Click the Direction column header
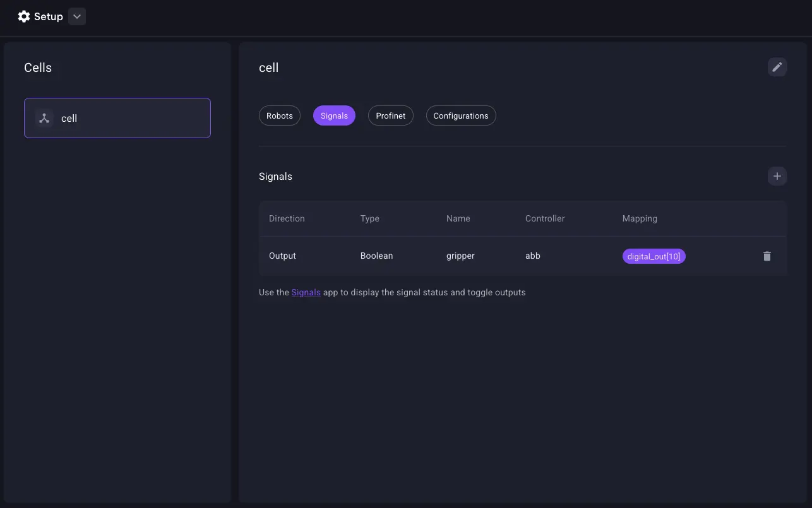Viewport: 812px width, 508px height. (287, 218)
